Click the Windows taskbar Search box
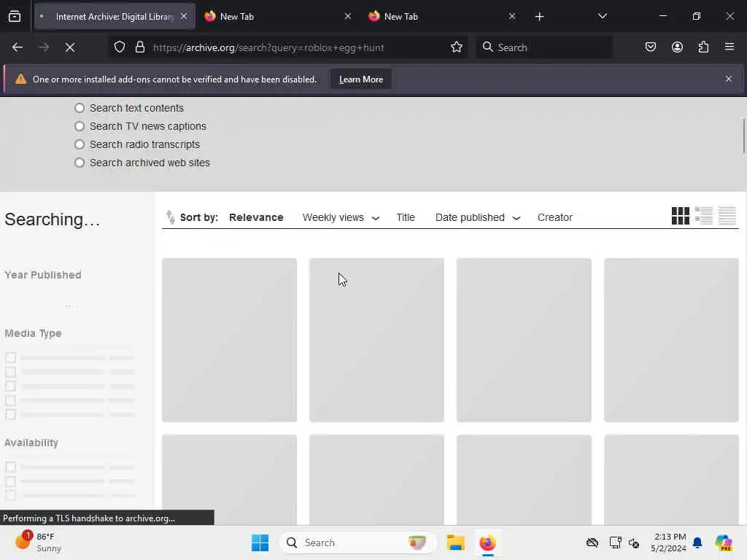The width and height of the screenshot is (747, 560). tap(357, 542)
